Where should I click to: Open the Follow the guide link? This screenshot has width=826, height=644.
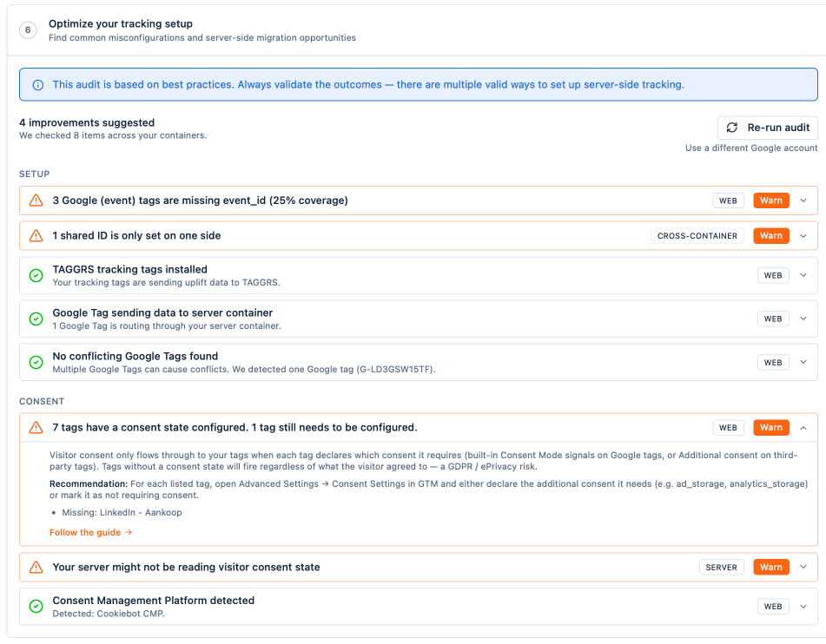(90, 532)
